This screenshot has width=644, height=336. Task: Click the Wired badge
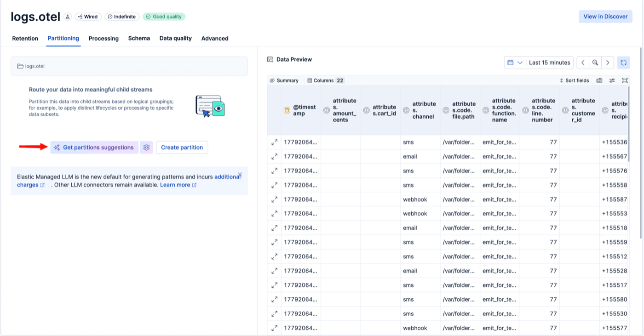coord(88,17)
